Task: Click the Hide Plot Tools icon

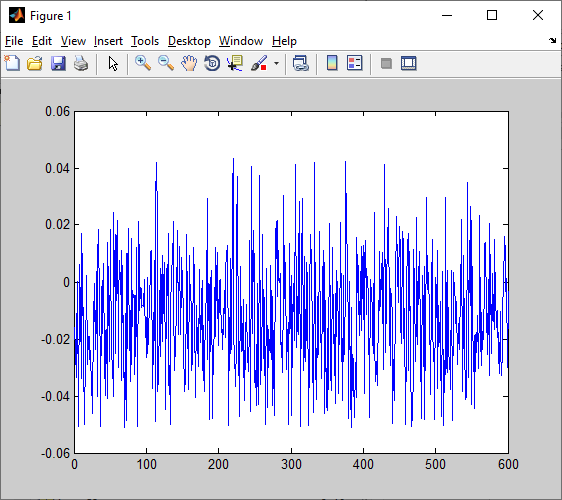Action: tap(386, 64)
